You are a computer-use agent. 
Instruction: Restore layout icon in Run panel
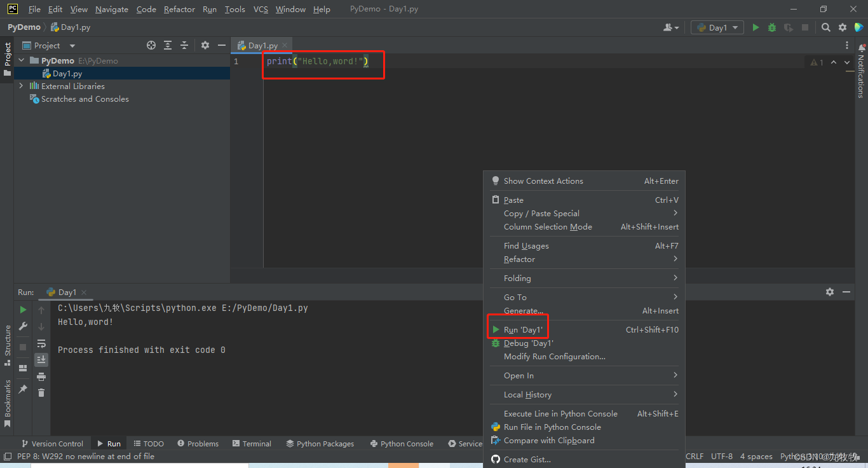[x=23, y=368]
